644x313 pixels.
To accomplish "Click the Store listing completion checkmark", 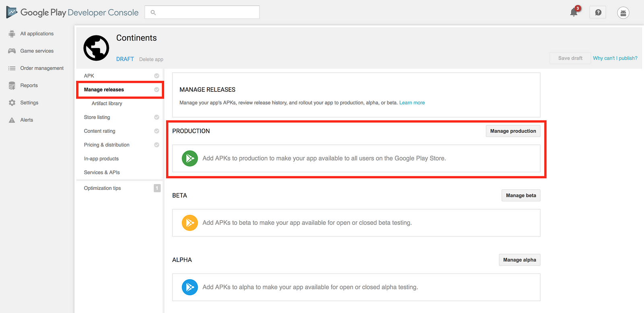I will tap(157, 117).
